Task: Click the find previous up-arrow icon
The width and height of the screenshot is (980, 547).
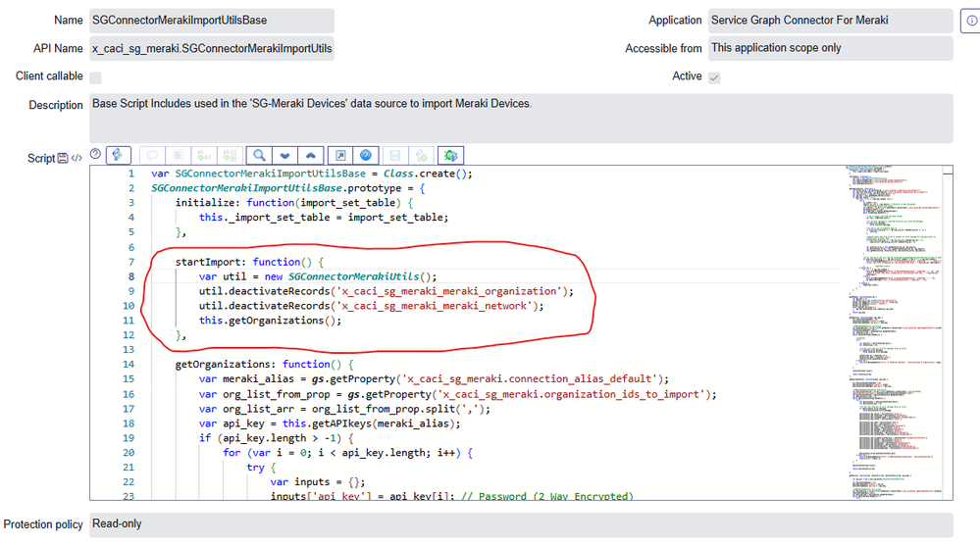Action: 311,155
